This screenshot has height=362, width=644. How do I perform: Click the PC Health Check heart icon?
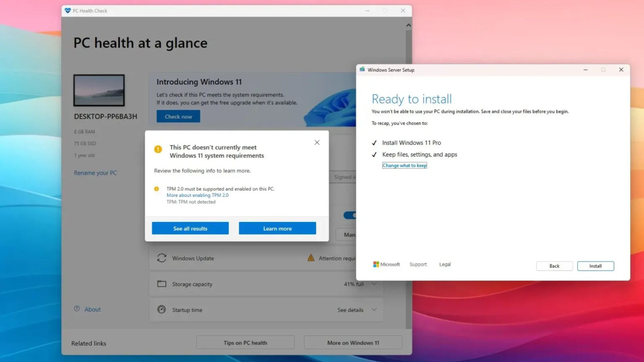(x=67, y=10)
